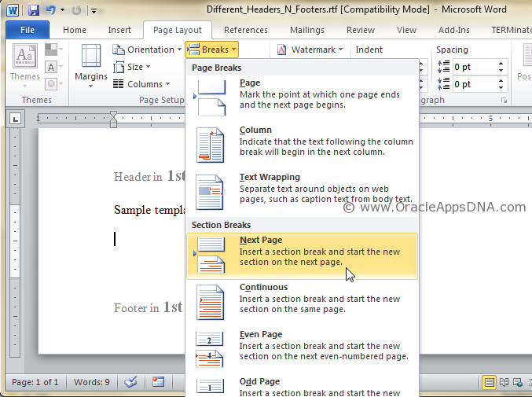
Task: Switch to the View tab
Action: [406, 30]
